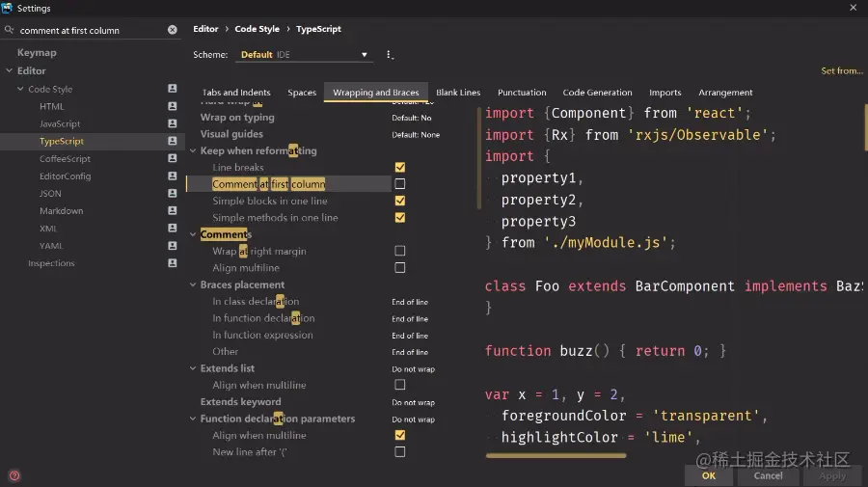The height and width of the screenshot is (487, 868).
Task: Clear the settings search field
Action: tap(173, 30)
